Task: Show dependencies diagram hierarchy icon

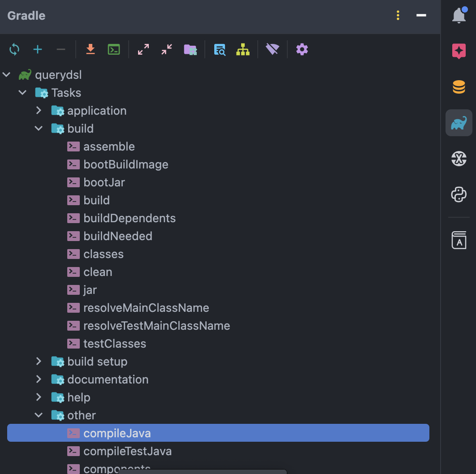Action: click(x=243, y=49)
